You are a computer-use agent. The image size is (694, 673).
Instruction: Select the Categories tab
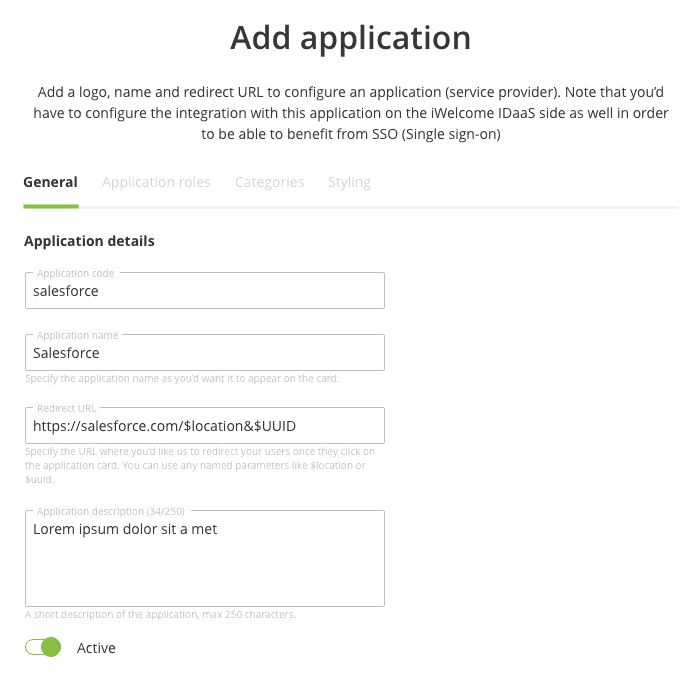[x=269, y=183]
